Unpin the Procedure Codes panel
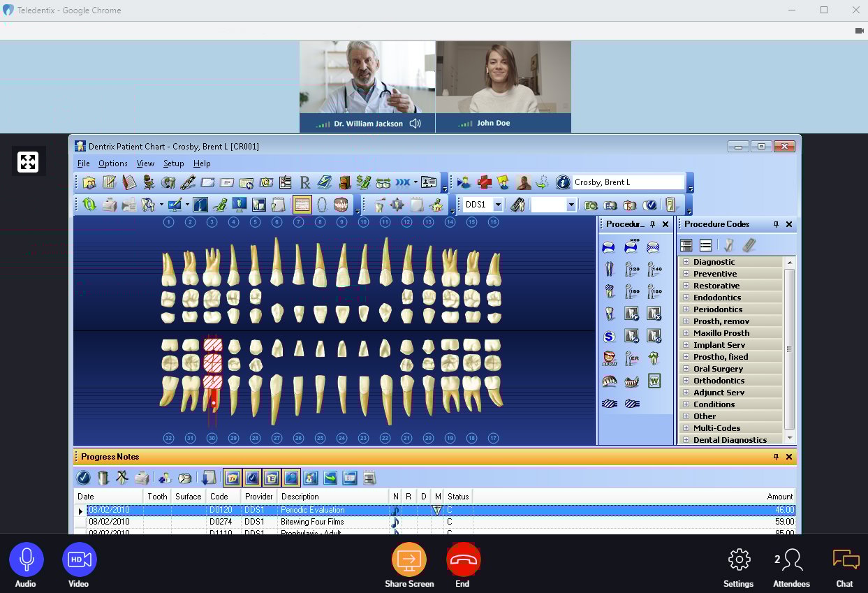Screen dimensions: 868x593 coord(777,224)
